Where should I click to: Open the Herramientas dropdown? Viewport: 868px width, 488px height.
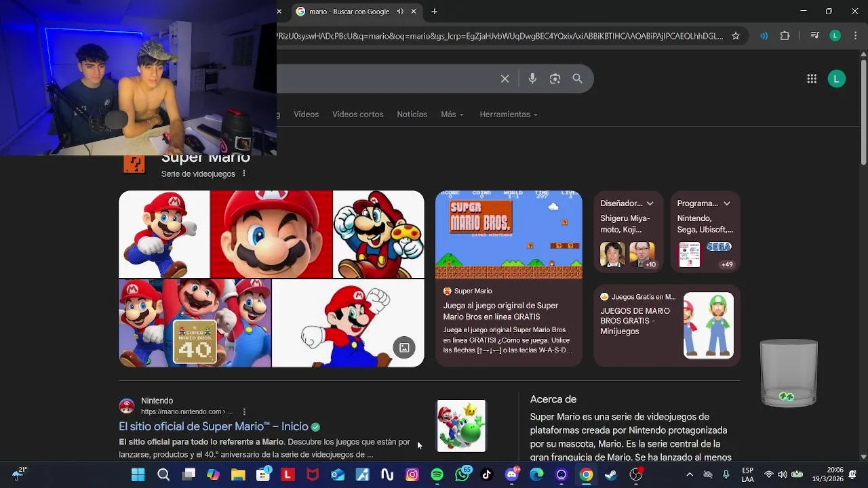click(509, 115)
